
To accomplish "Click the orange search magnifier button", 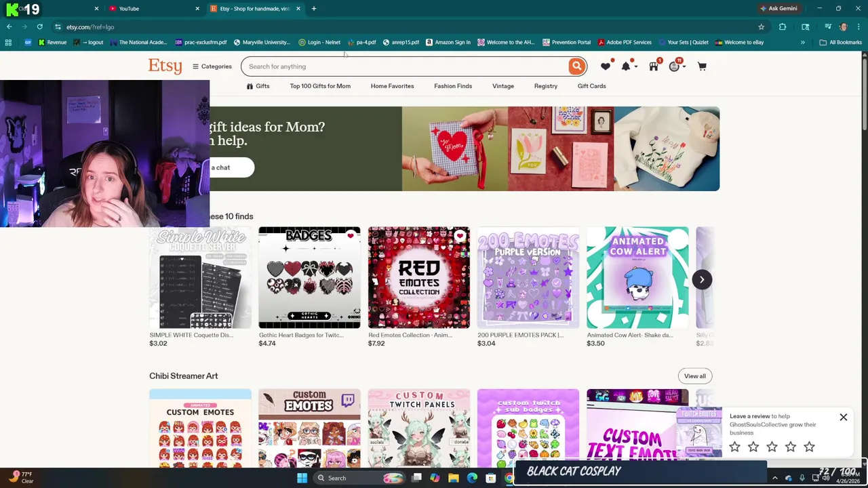I will click(x=576, y=66).
